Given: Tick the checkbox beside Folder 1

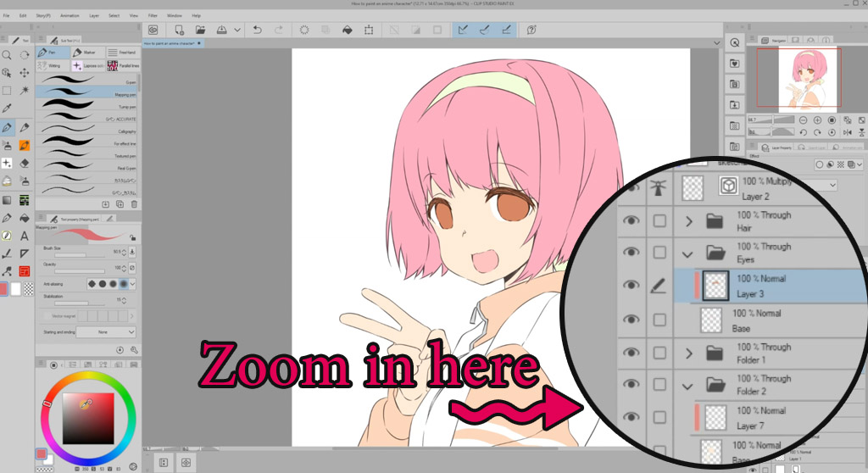Looking at the screenshot, I should 659,353.
